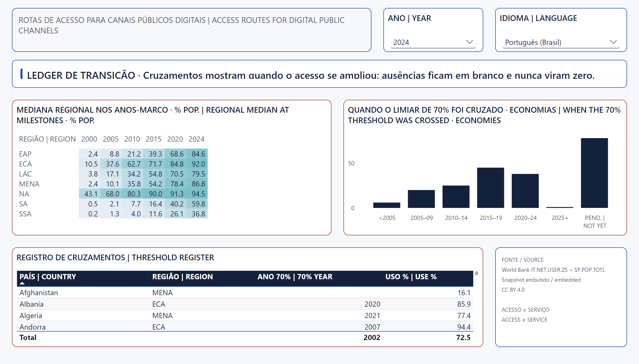Screen dimensions: 639x364
Task: Click the NA region row label
Action: coord(24,194)
